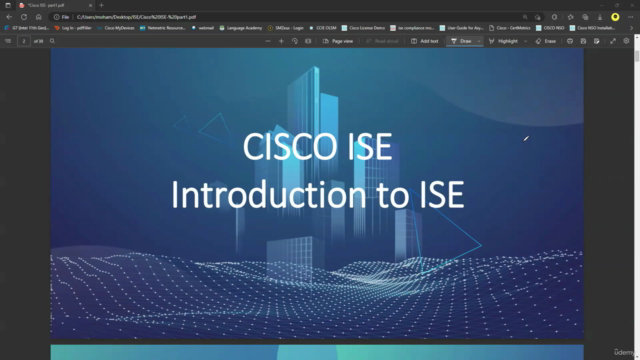This screenshot has height=360, width=640.
Task: Zoom in the PDF with plus button
Action: (281, 41)
